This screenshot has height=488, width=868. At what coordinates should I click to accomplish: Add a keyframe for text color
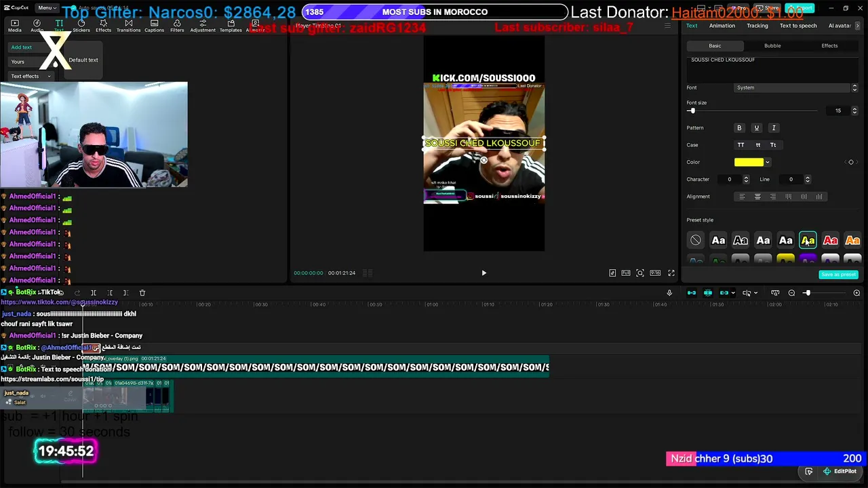[851, 162]
